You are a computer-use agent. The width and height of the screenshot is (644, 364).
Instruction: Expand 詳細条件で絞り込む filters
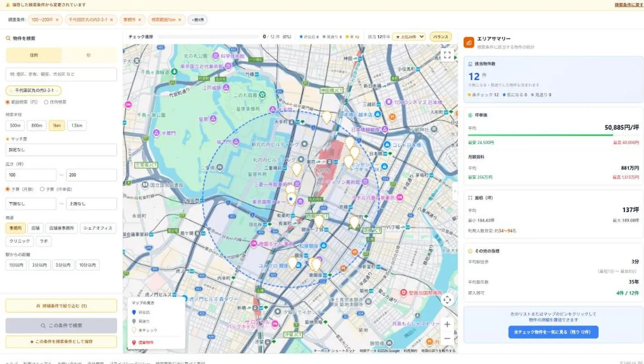pos(61,306)
